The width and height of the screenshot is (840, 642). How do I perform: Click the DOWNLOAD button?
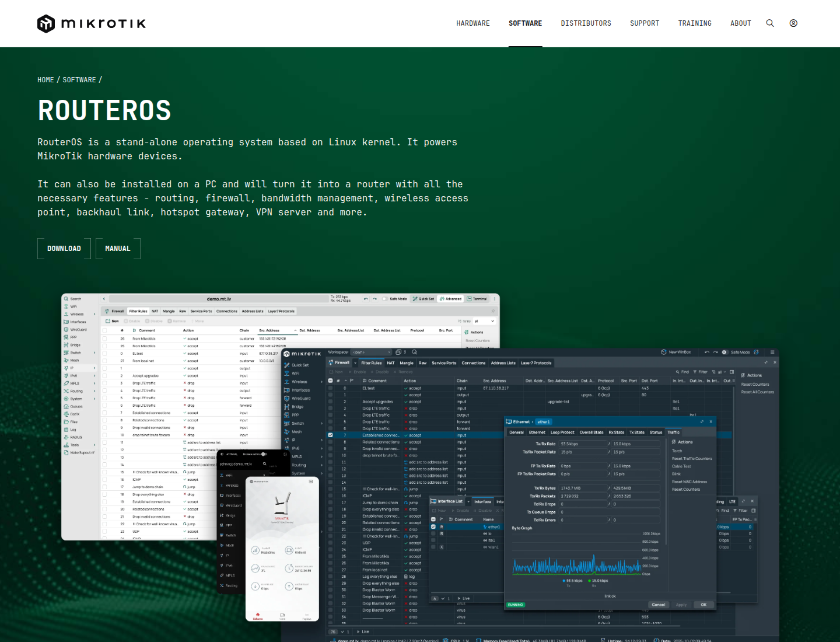[x=64, y=249]
